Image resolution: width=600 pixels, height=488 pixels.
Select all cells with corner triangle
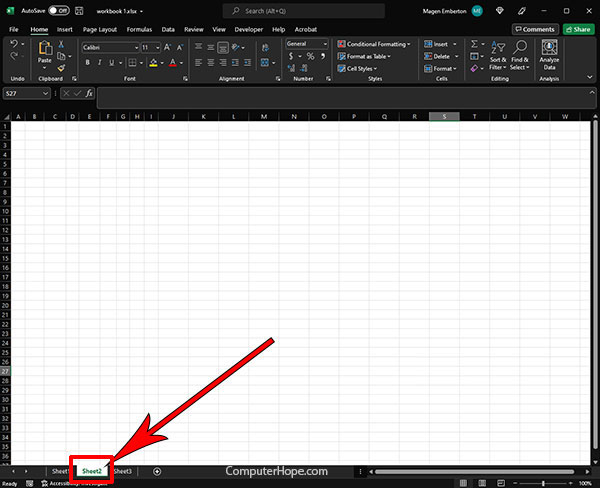(6, 117)
